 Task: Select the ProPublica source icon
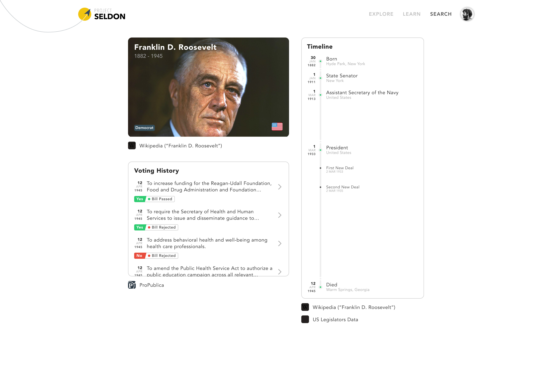(x=132, y=285)
